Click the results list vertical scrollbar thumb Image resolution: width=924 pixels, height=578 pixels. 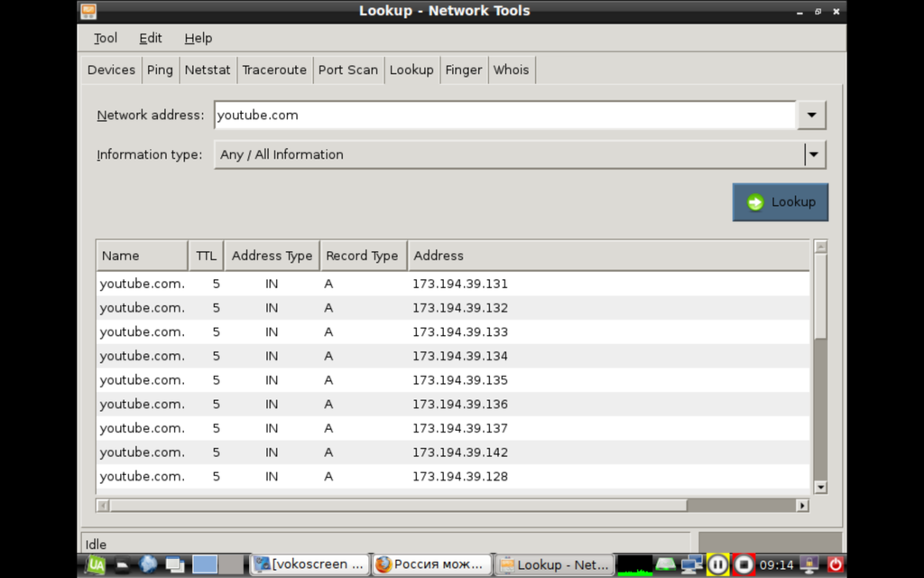[x=821, y=296]
